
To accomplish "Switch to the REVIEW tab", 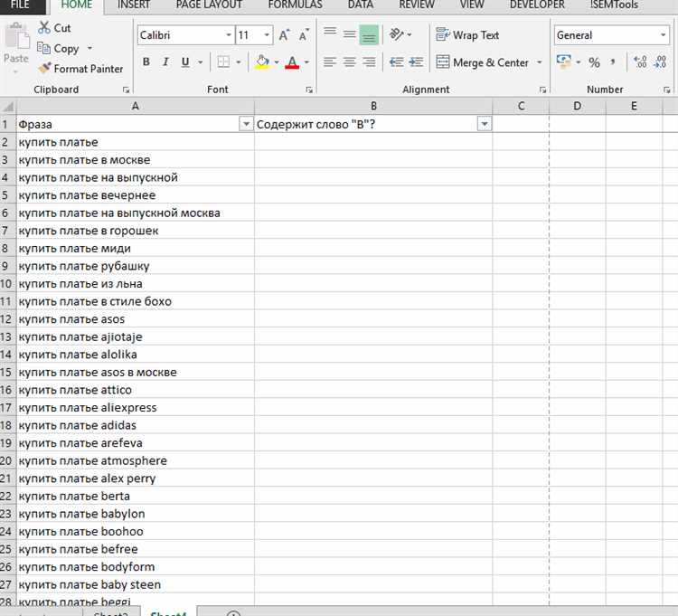I will (x=417, y=5).
